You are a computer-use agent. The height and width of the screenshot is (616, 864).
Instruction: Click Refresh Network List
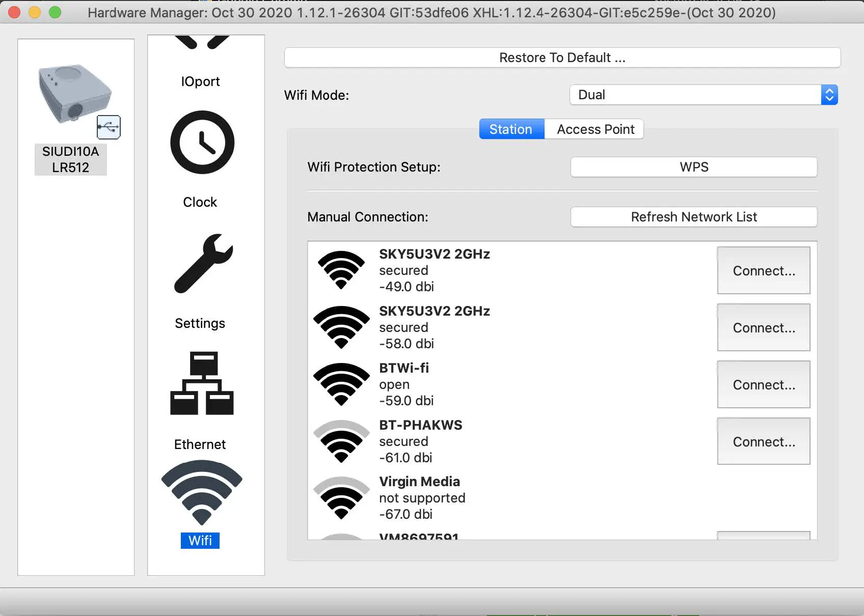[x=694, y=217]
